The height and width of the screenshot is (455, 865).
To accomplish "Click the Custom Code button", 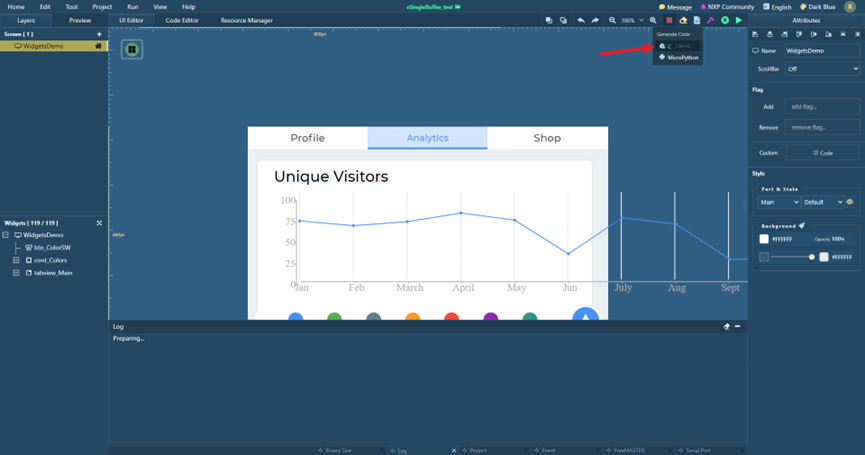I will (823, 153).
